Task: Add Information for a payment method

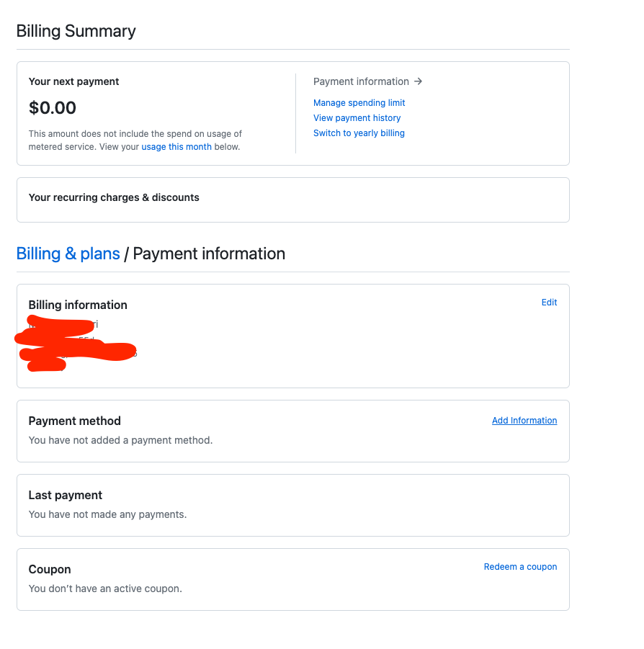Action: [524, 420]
